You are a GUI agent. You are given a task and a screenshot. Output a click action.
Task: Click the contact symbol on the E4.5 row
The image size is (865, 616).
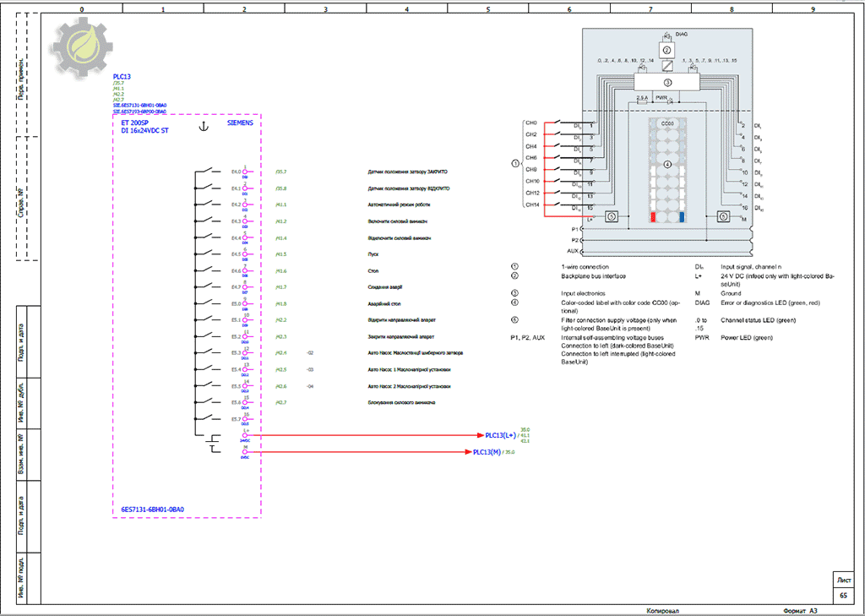(208, 253)
